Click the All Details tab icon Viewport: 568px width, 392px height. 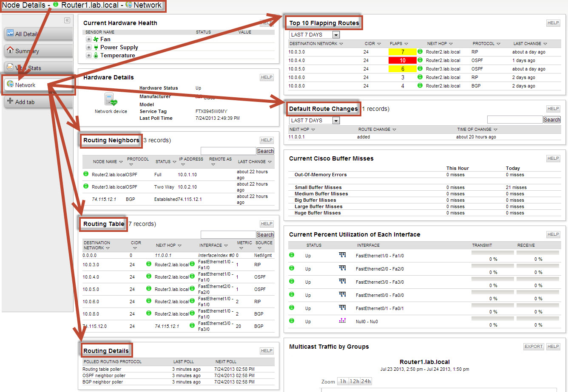10,34
